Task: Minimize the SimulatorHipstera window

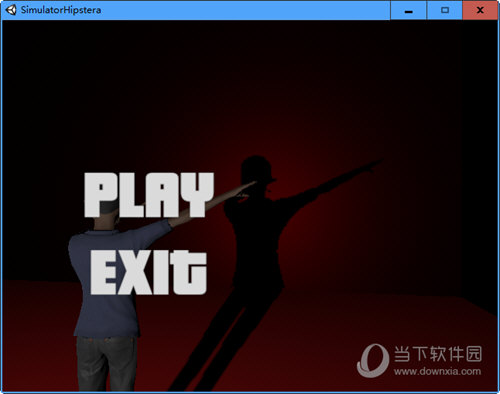Action: 408,10
